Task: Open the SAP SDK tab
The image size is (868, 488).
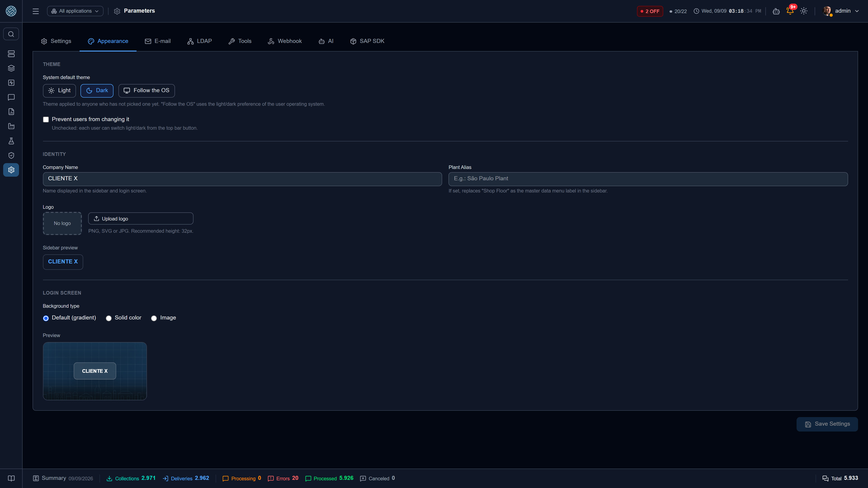Action: [367, 41]
